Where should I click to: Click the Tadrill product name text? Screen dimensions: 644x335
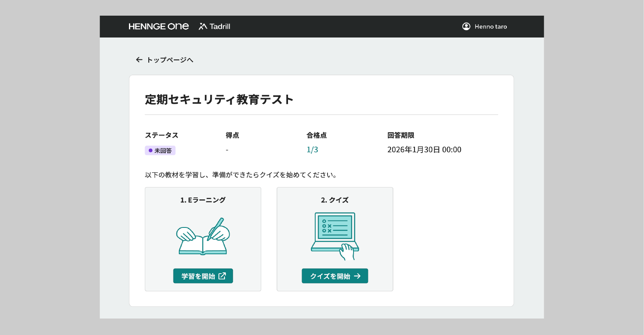(220, 26)
